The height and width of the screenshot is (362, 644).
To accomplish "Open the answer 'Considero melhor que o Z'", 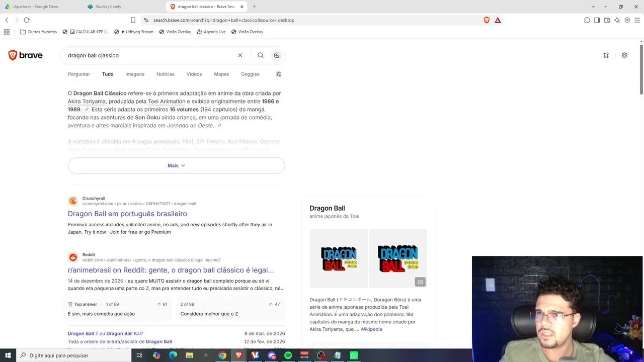I will pyautogui.click(x=230, y=309).
